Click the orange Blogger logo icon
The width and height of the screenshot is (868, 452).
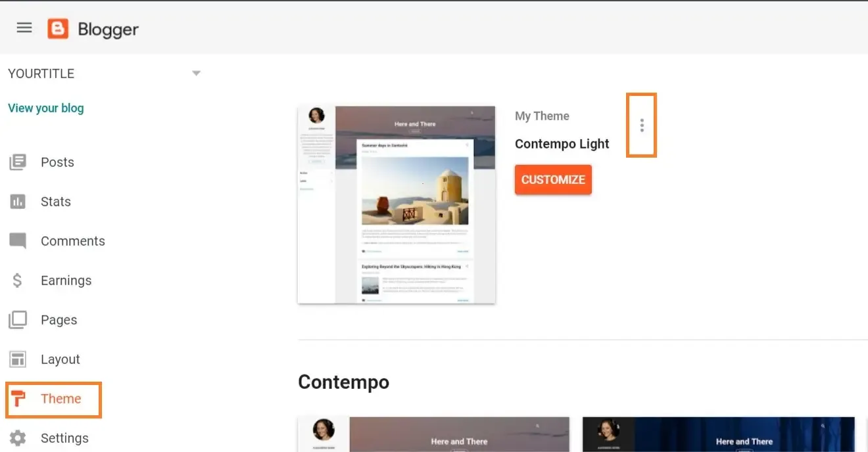pyautogui.click(x=58, y=28)
